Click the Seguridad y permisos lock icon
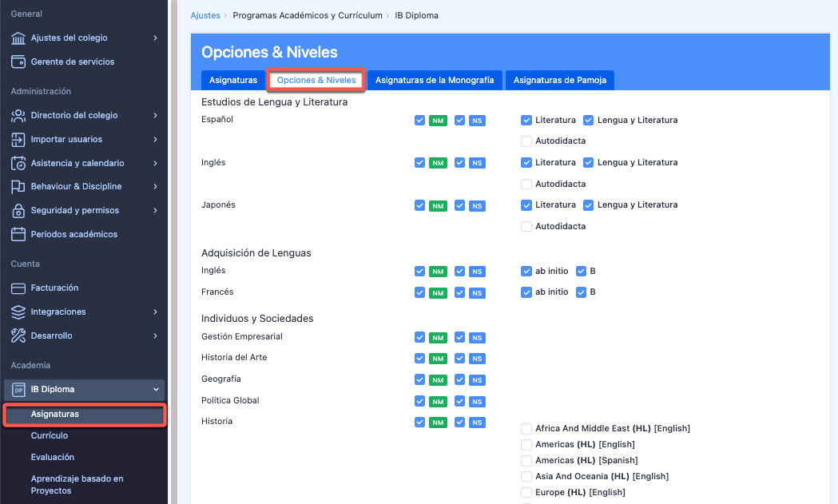The height and width of the screenshot is (504, 838). pos(18,211)
